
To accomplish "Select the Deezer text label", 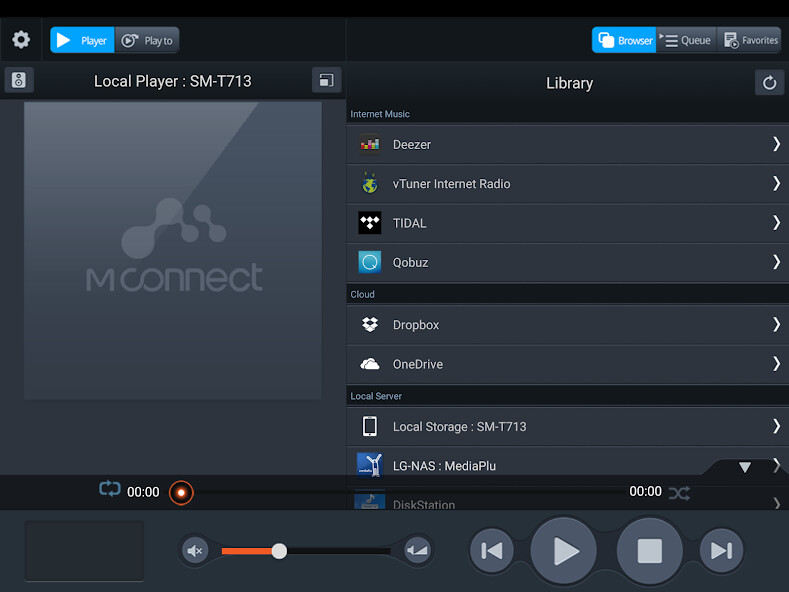I will (412, 144).
